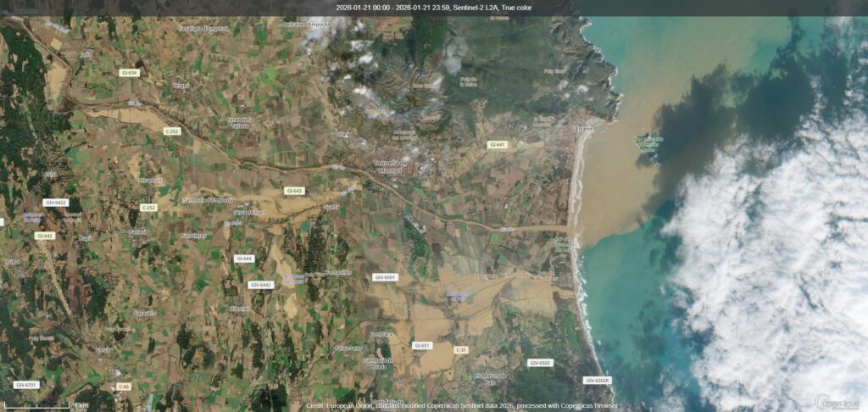The image size is (868, 412).
Task: Click the GIV-6501 road shield
Action: (385, 277)
